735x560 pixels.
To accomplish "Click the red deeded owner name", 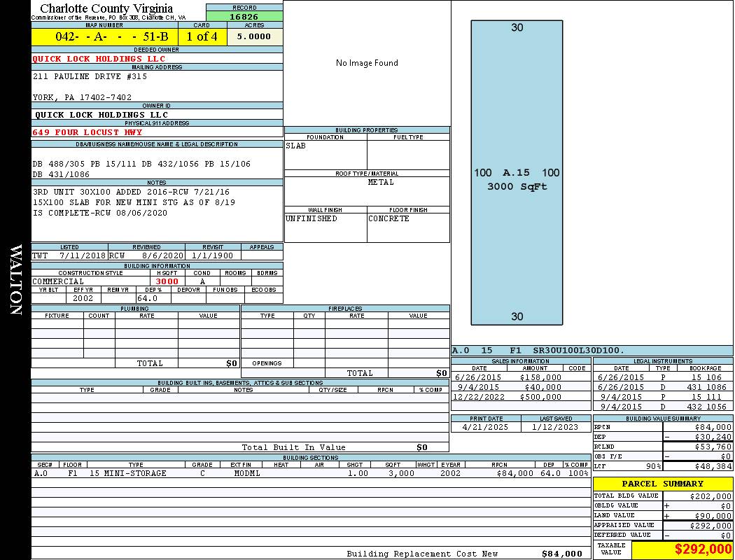I will [x=99, y=59].
